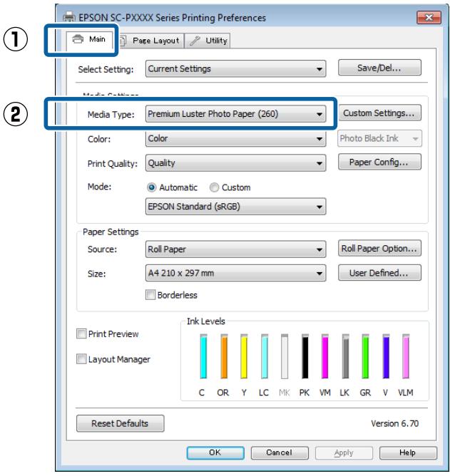The height and width of the screenshot is (476, 450).
Task: Enable the Borderless checkbox
Action: 150,295
